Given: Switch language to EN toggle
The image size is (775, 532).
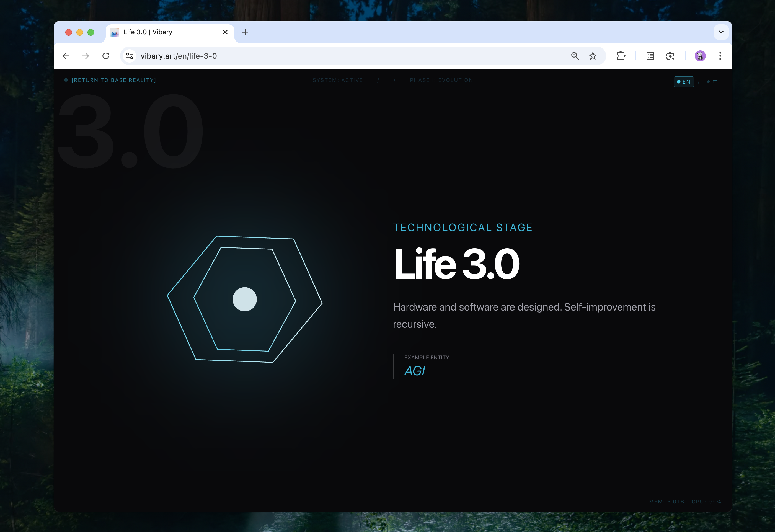Looking at the screenshot, I should point(684,82).
